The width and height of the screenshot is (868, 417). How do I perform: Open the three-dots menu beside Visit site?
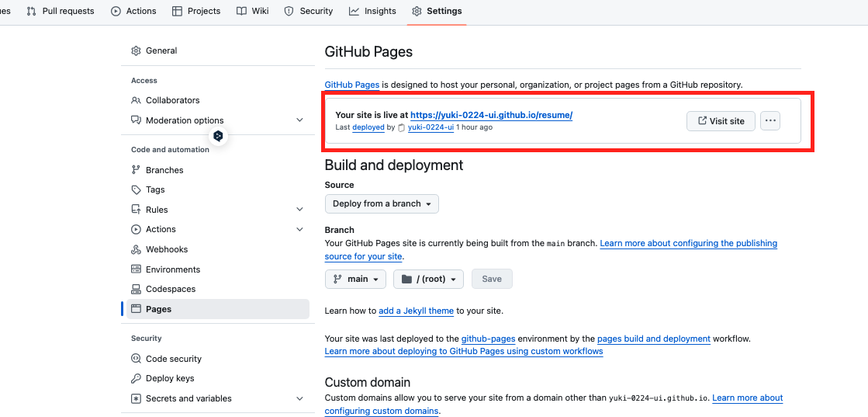click(x=770, y=121)
